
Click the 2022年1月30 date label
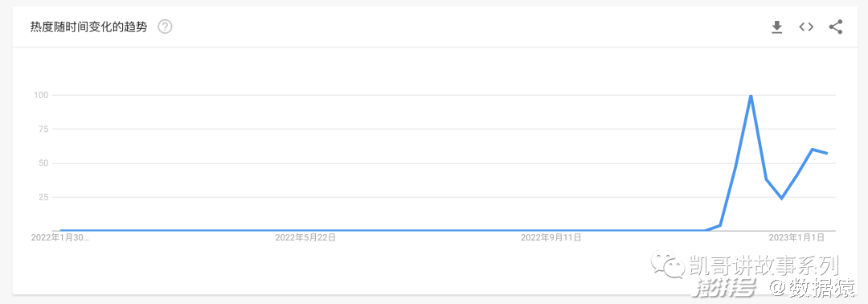[x=60, y=237]
